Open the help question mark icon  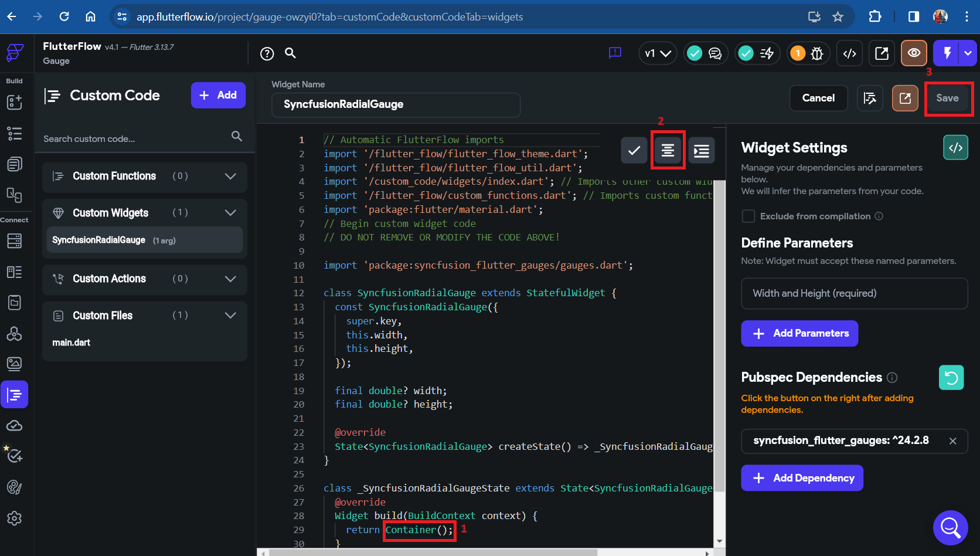click(x=267, y=54)
